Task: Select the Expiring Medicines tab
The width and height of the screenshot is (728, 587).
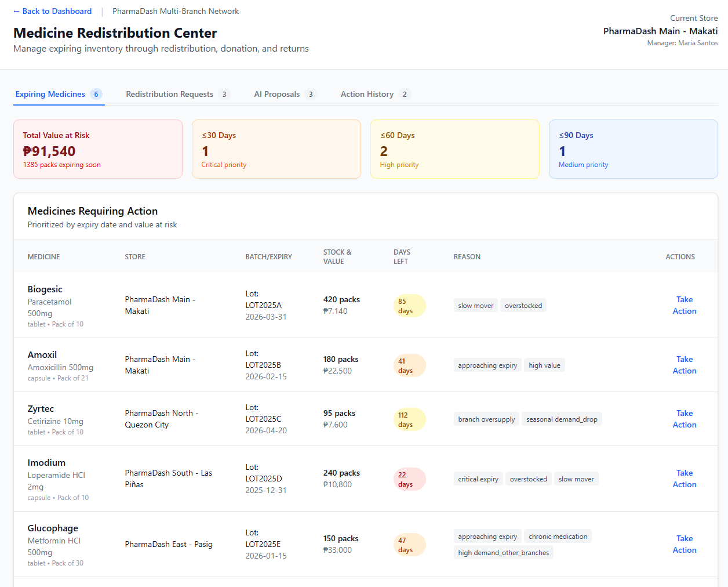Action: point(50,94)
